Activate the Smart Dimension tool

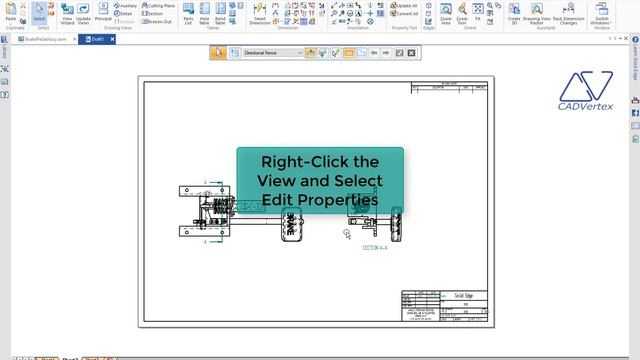point(260,13)
